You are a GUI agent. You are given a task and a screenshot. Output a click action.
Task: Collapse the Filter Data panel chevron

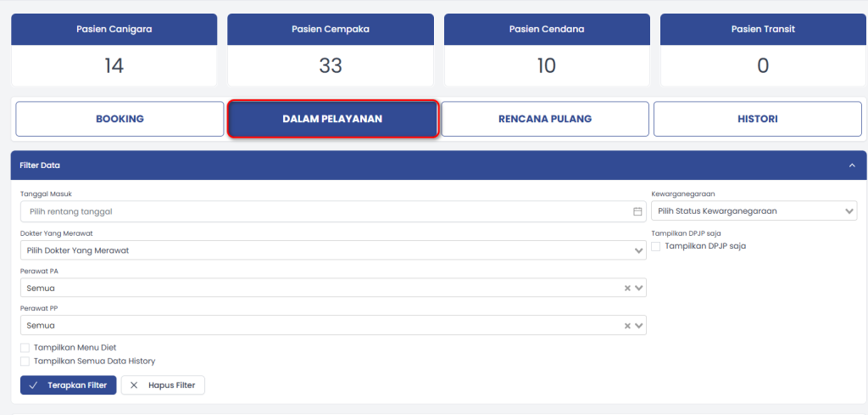(852, 165)
